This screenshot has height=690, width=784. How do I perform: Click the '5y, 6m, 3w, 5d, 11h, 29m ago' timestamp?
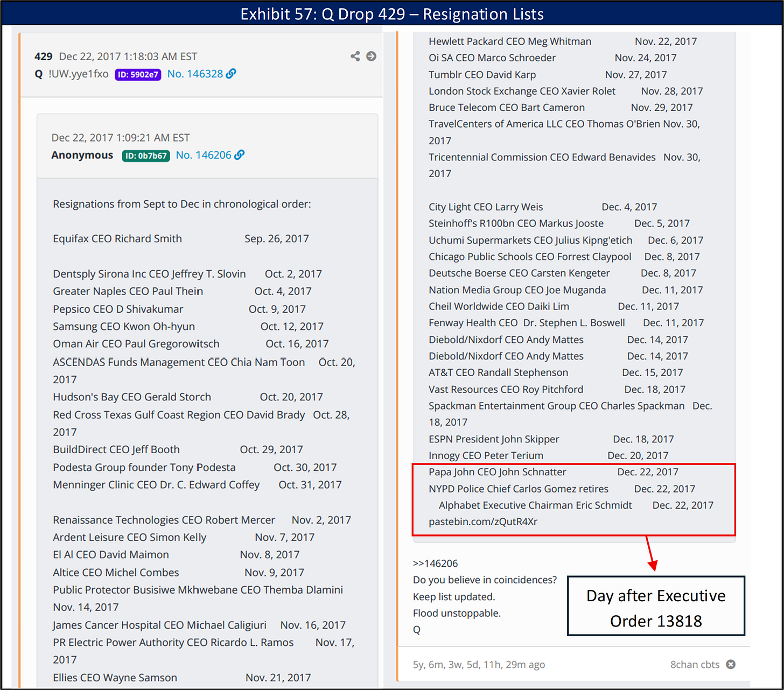pos(479,664)
